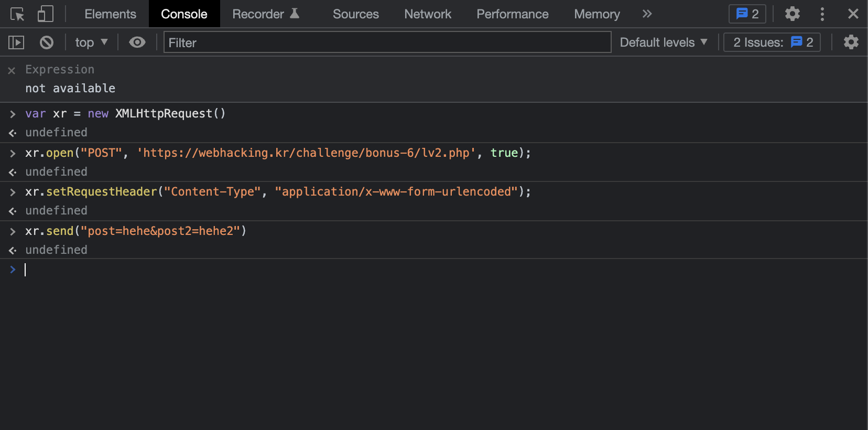Select the Expression placeholder text

60,69
